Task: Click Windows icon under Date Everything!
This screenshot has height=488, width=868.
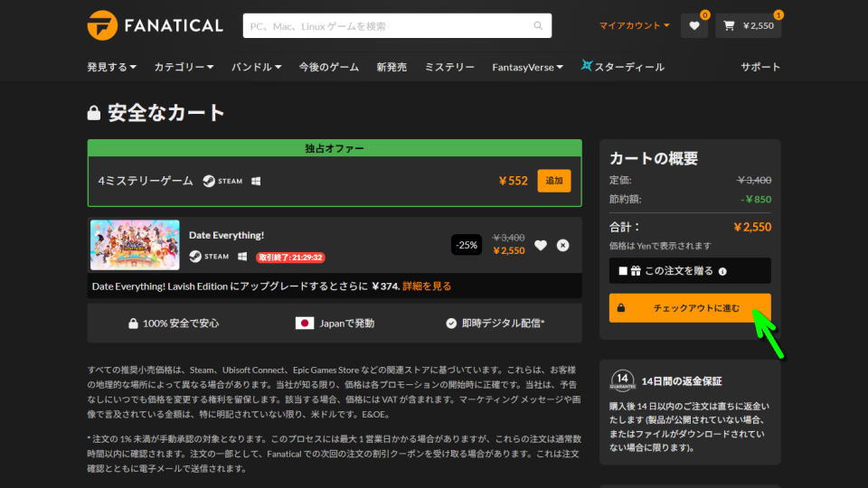Action: tap(242, 256)
